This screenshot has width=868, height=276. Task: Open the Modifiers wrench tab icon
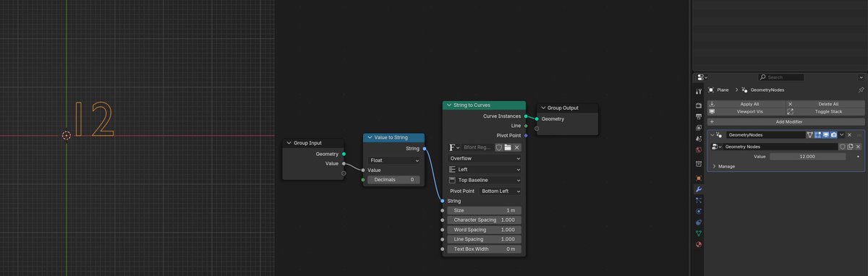699,189
